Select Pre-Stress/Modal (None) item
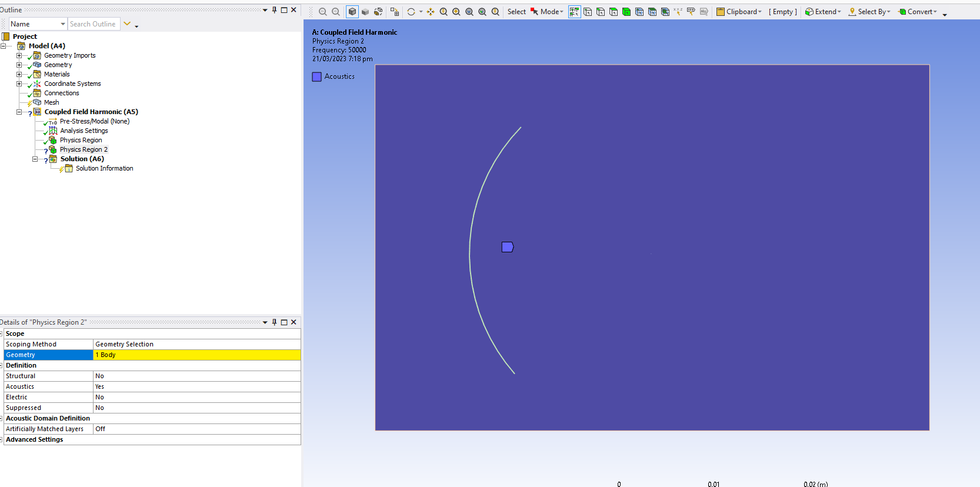980x487 pixels. click(95, 121)
